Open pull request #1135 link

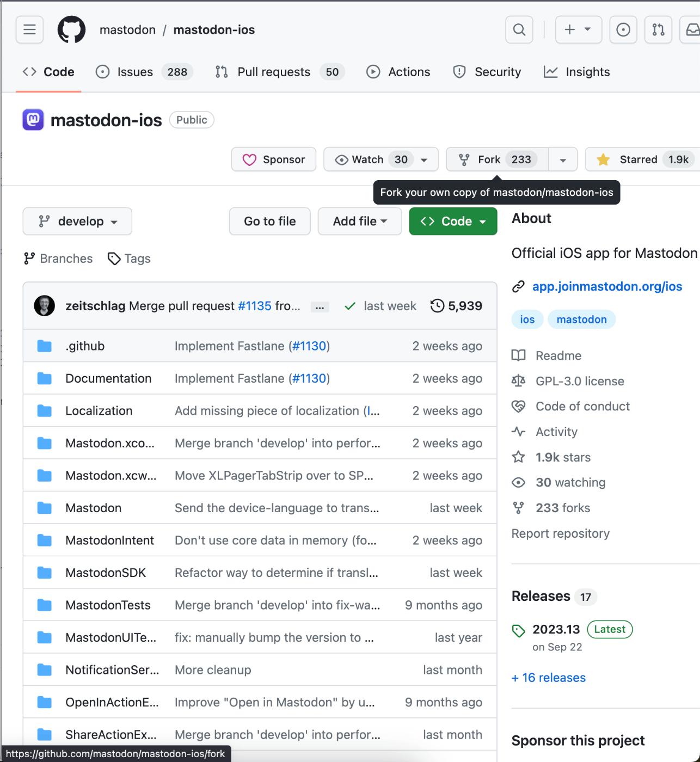(x=255, y=306)
